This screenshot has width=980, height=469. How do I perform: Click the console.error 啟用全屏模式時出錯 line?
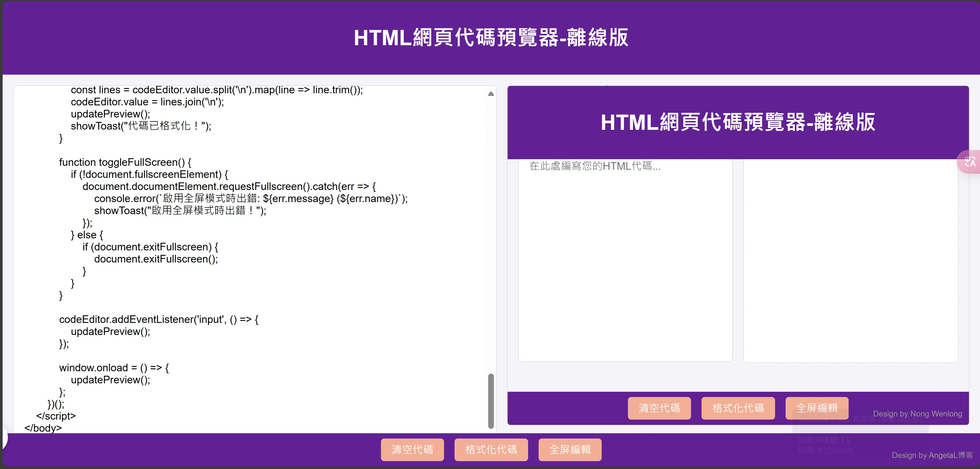tap(251, 199)
